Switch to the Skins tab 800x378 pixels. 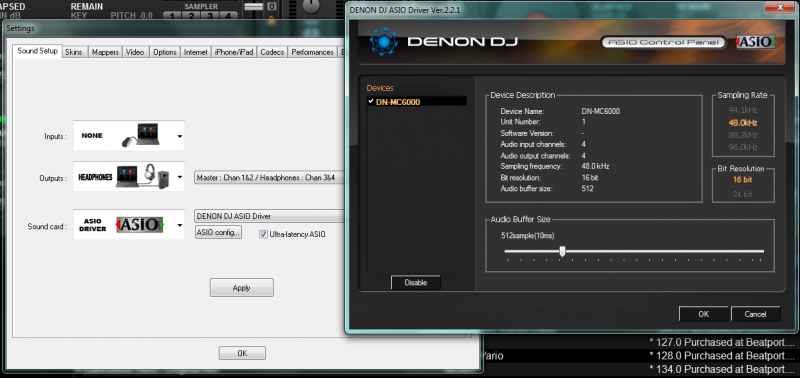(74, 52)
